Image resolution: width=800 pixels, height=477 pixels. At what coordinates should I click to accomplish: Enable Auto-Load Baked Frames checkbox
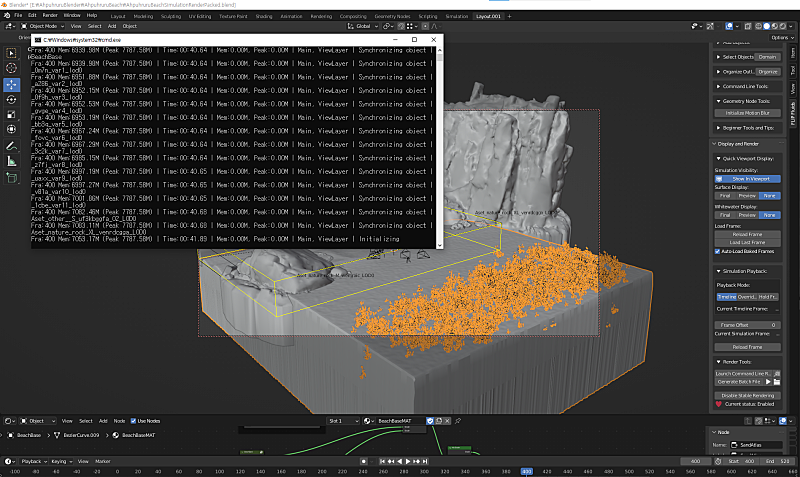click(x=717, y=251)
